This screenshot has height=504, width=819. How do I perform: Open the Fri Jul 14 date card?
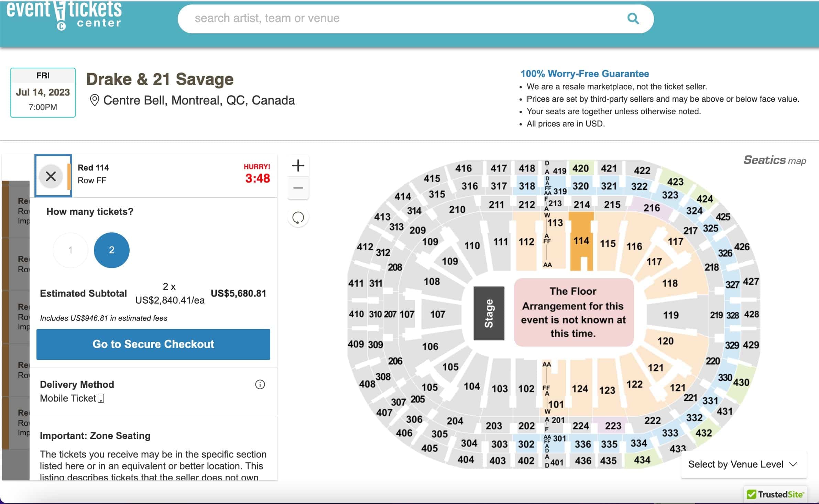(x=43, y=92)
